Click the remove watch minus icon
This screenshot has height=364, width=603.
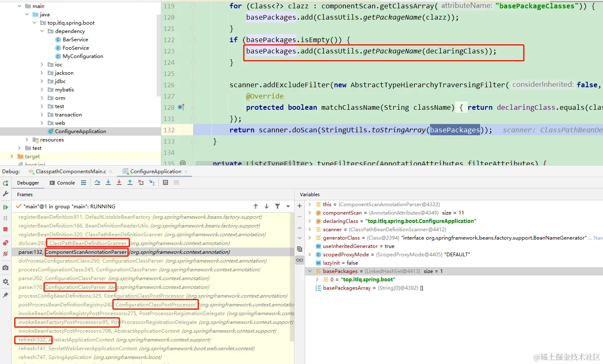coord(300,217)
